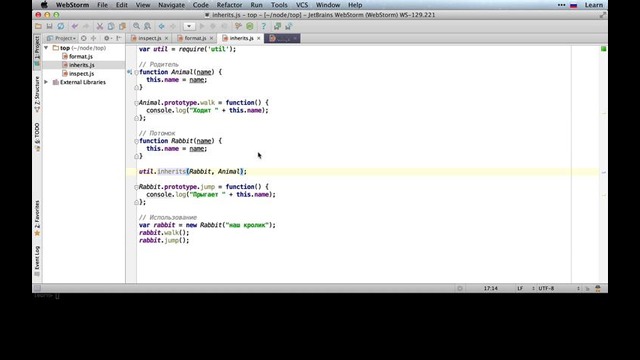Open the Apple menu
640x360 pixels.
click(x=44, y=5)
